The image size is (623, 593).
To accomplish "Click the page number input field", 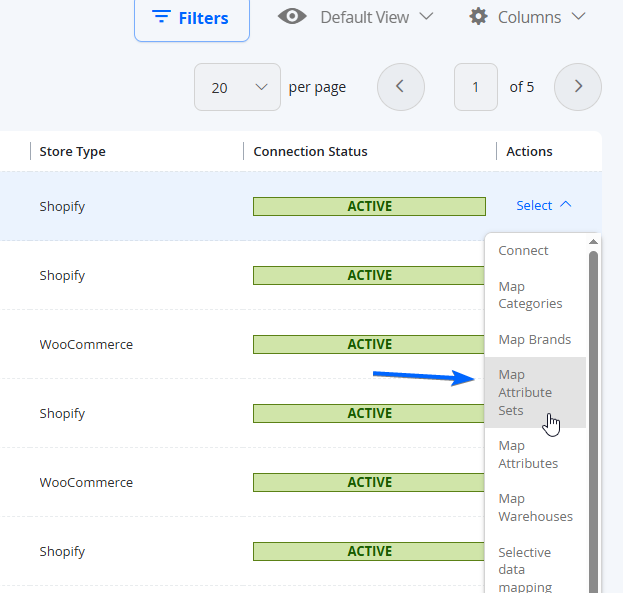I will 476,87.
